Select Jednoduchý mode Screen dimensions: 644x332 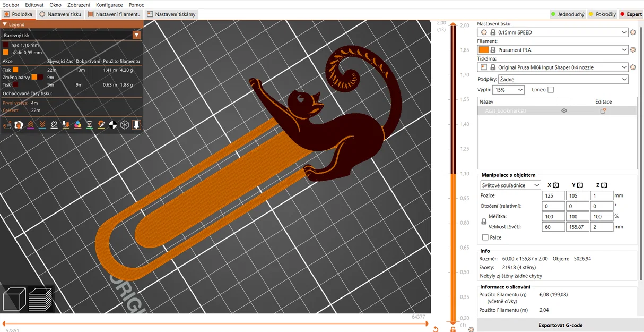tap(567, 14)
